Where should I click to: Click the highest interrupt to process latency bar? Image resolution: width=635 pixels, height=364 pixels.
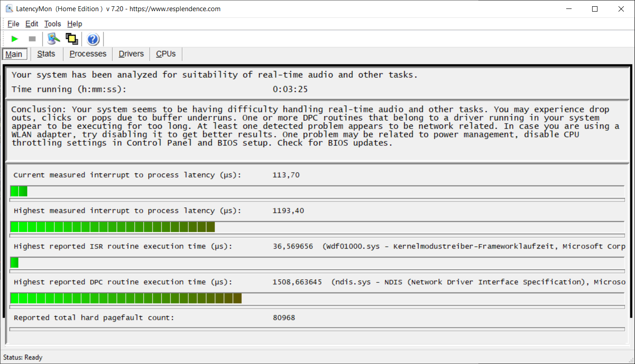113,227
